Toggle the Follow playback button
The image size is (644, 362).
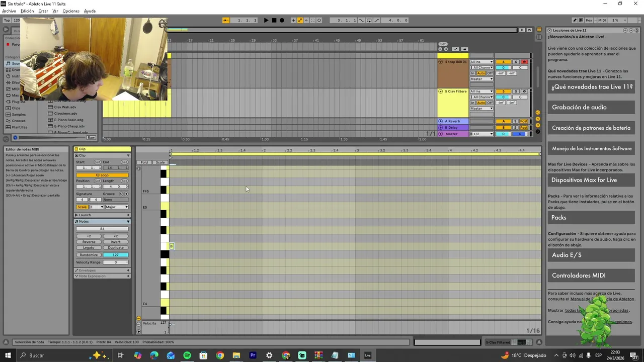coord(226,20)
